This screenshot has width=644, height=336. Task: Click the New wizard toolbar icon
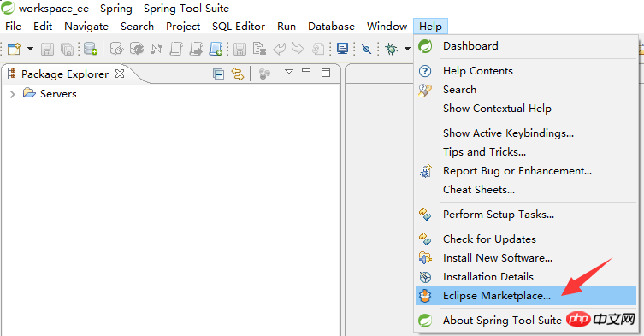14,49
